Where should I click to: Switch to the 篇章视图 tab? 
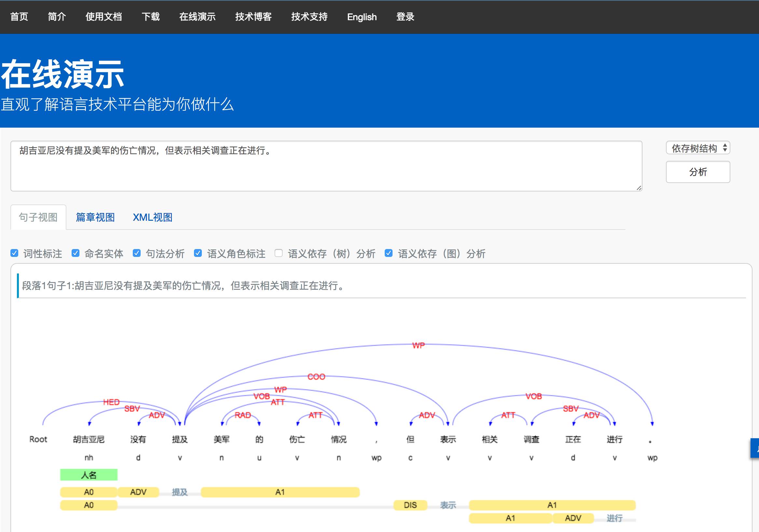coord(95,217)
